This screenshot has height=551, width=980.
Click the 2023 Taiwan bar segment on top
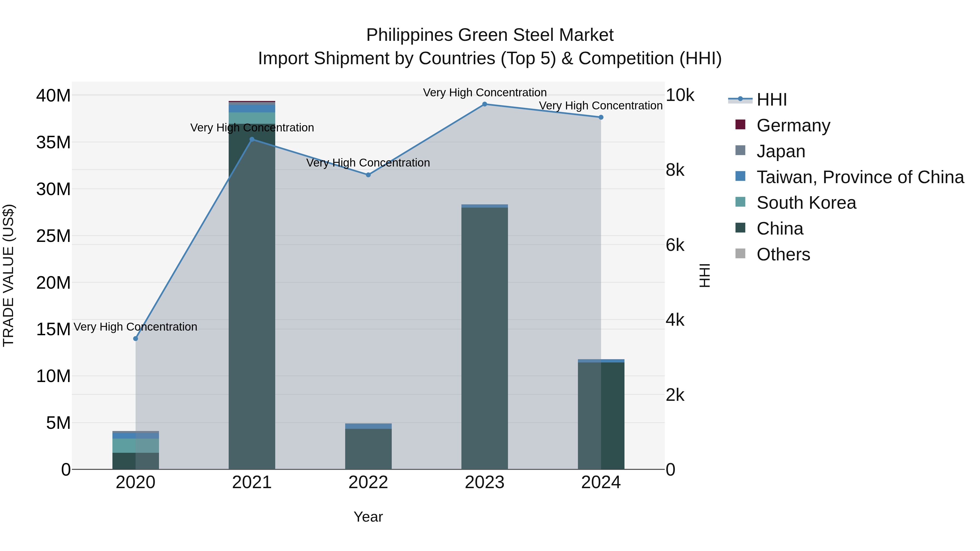[485, 206]
